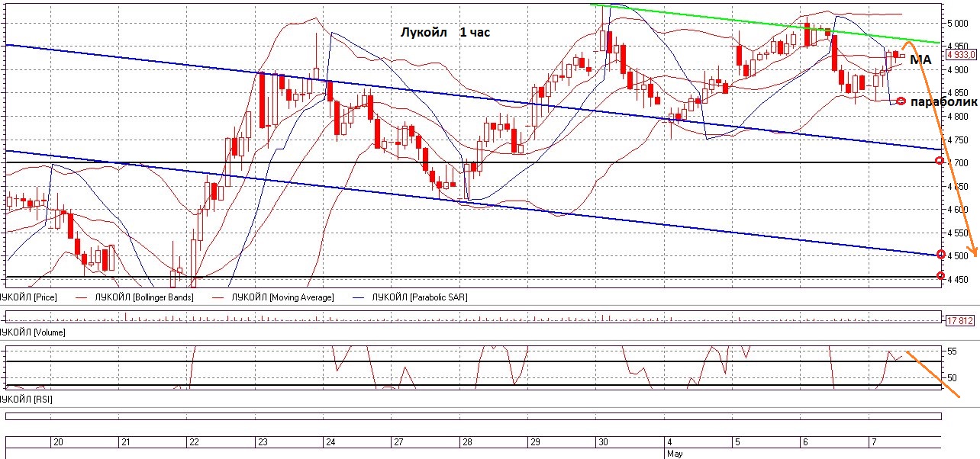Click date 6 on the time axis
The height and width of the screenshot is (459, 980).
tap(804, 442)
